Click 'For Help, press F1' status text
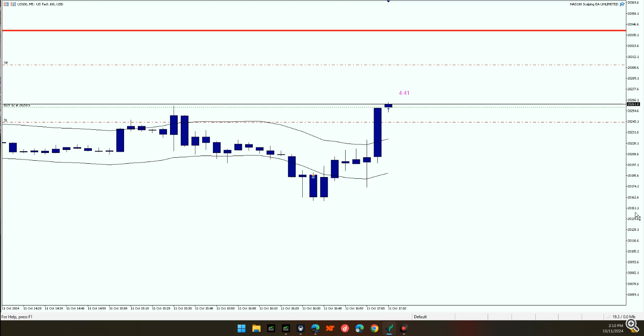Image resolution: width=644 pixels, height=336 pixels. (17, 317)
